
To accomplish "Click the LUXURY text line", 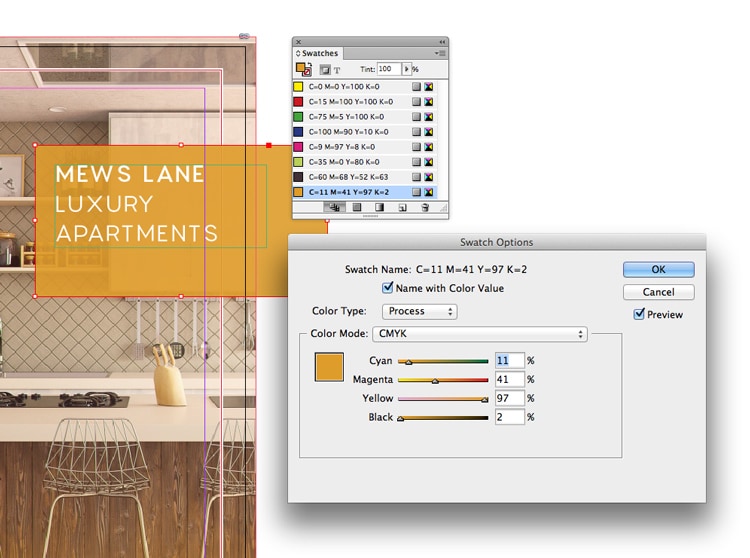I will (104, 204).
